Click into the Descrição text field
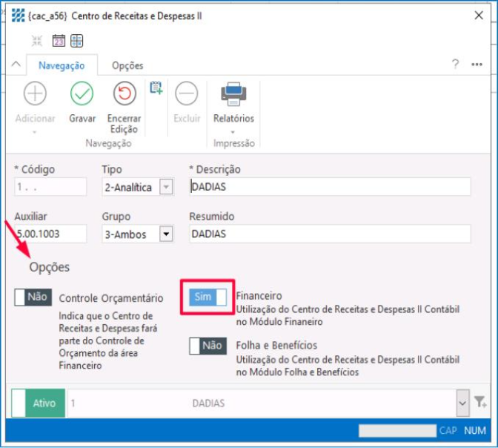Screen dimensions: 498x448 330,187
